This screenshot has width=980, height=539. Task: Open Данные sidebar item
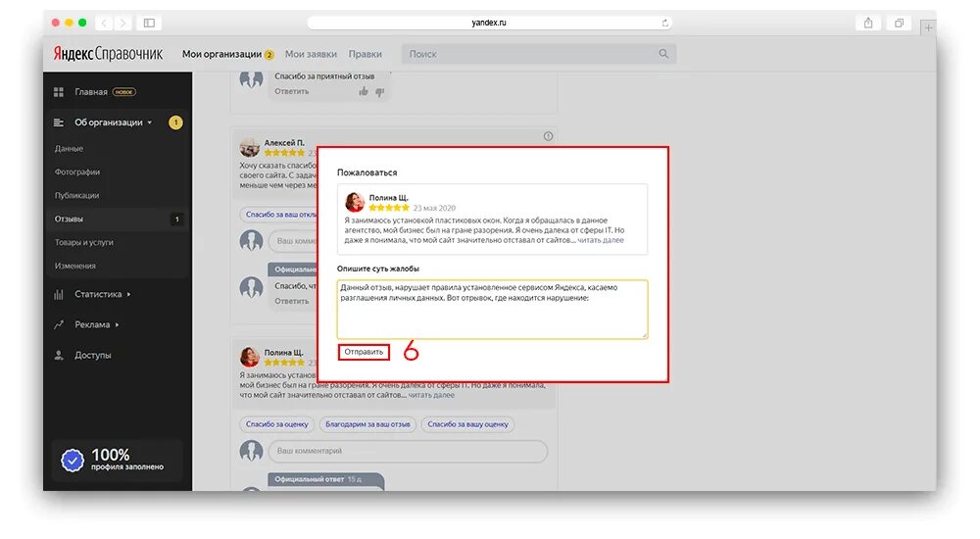pos(69,149)
